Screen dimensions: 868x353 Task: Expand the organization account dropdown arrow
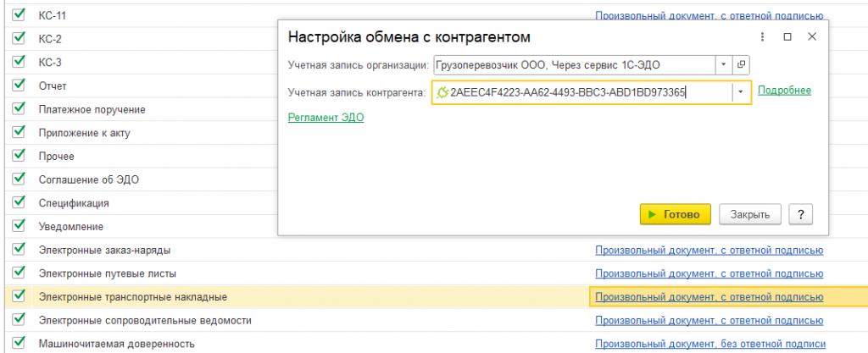pos(724,65)
